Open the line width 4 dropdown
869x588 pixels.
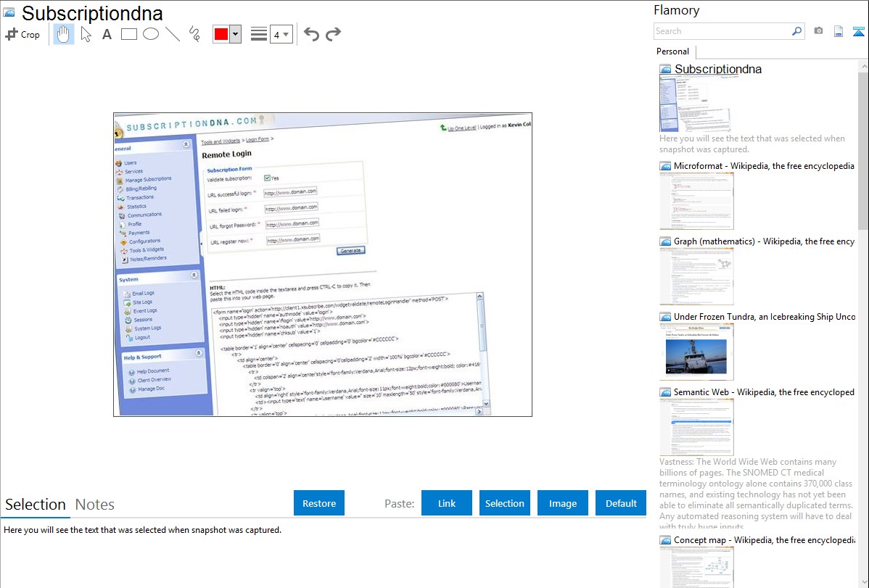pos(281,34)
